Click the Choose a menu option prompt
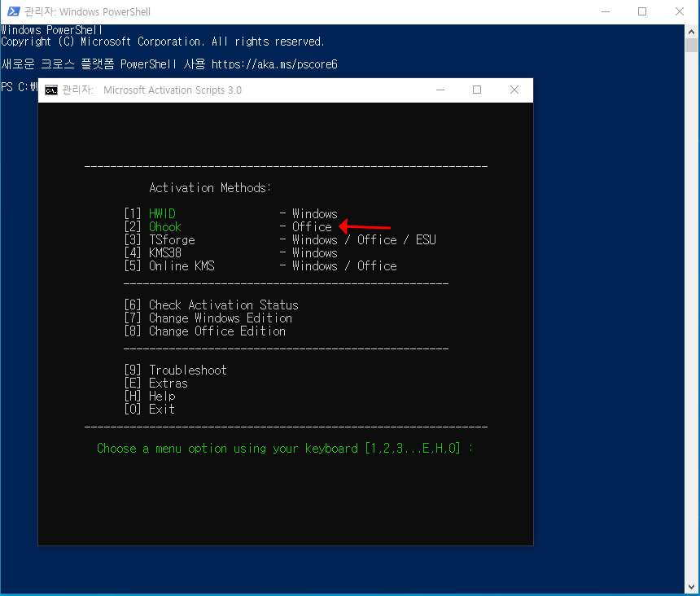 point(285,449)
